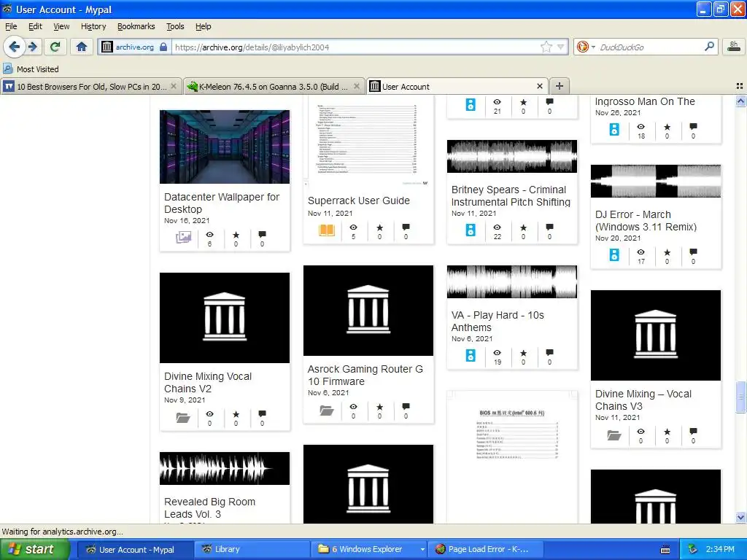The width and height of the screenshot is (747, 560).
Task: Click the comment bubble under Asrock Gaming Router
Action: (406, 406)
